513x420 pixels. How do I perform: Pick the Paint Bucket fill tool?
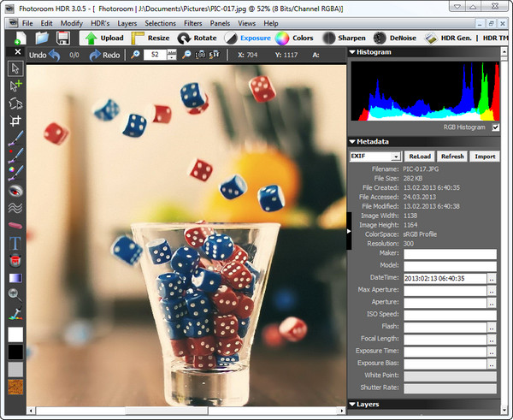click(15, 260)
